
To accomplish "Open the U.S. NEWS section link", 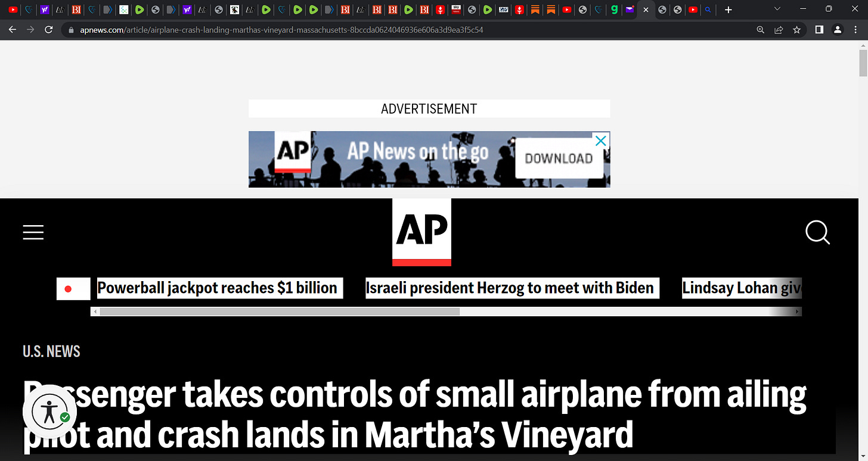I will [51, 351].
